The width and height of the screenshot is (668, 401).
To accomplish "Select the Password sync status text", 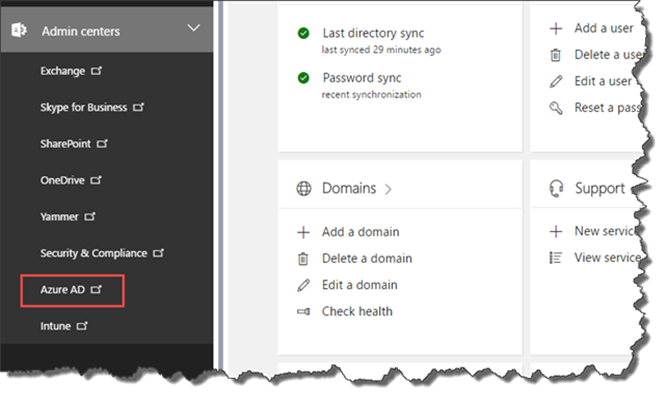I will point(362,78).
